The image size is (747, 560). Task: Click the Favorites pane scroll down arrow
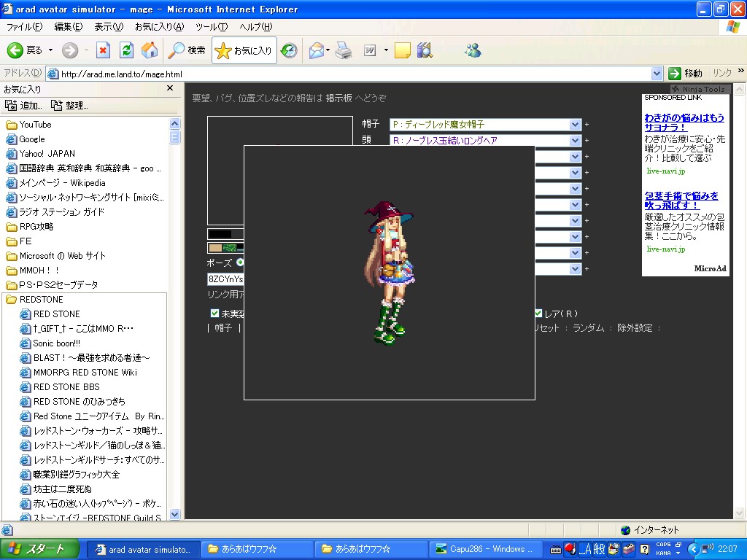[x=174, y=514]
